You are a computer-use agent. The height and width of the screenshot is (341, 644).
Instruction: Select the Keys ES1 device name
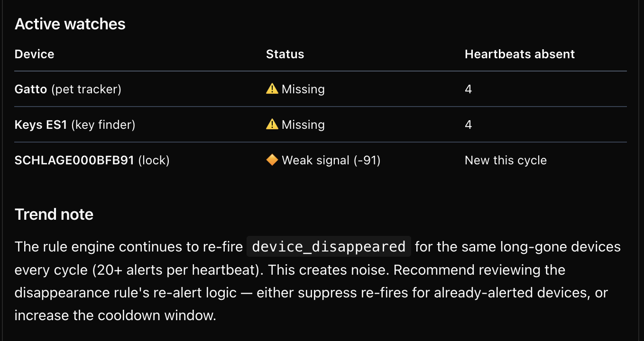point(41,125)
